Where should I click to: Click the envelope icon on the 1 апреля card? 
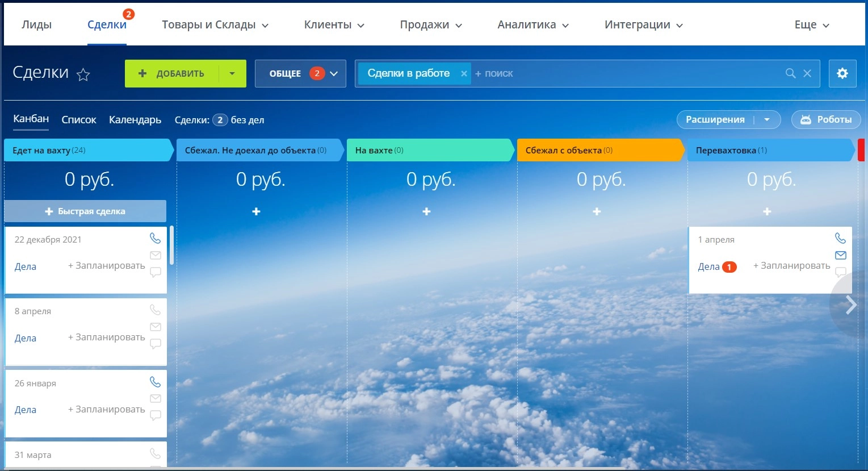click(x=840, y=255)
